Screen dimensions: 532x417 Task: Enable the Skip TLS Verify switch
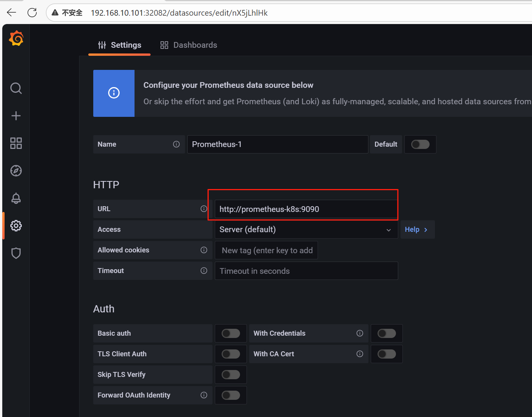coord(231,375)
